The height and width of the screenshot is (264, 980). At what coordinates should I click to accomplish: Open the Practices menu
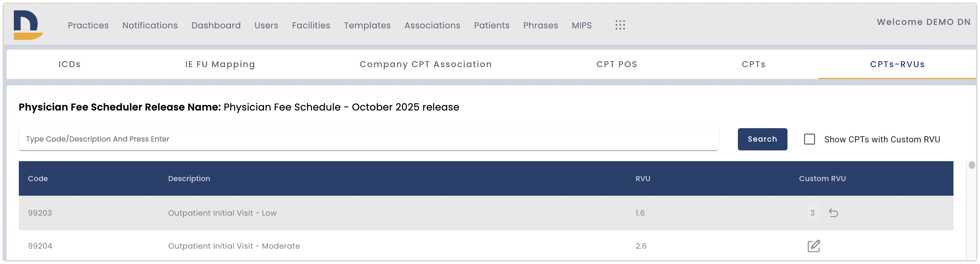[88, 25]
